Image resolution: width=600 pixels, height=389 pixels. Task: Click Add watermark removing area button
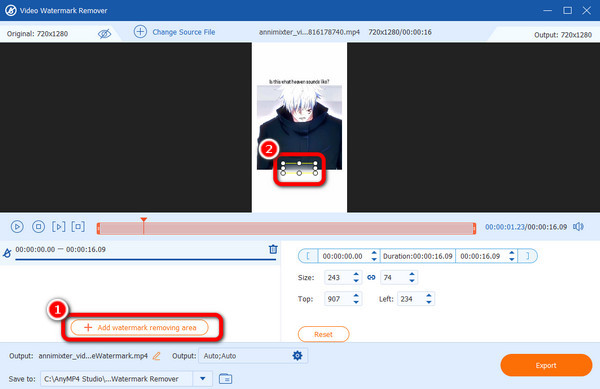click(140, 327)
